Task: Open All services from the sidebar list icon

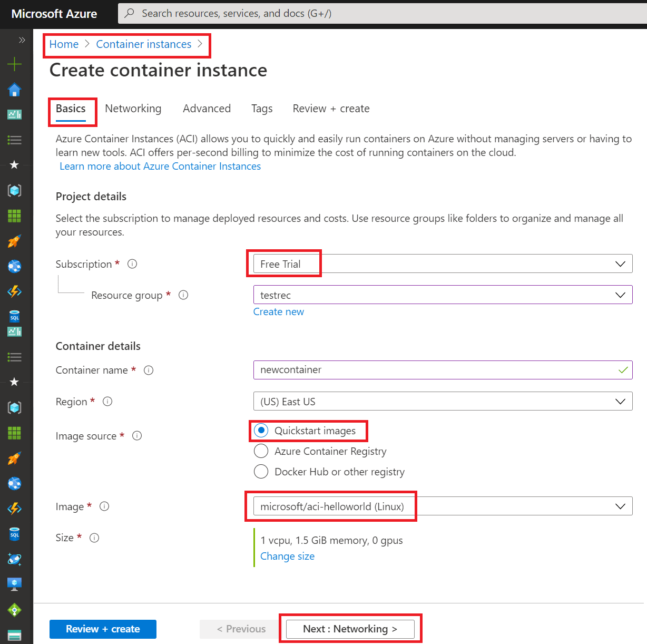Action: 14,139
